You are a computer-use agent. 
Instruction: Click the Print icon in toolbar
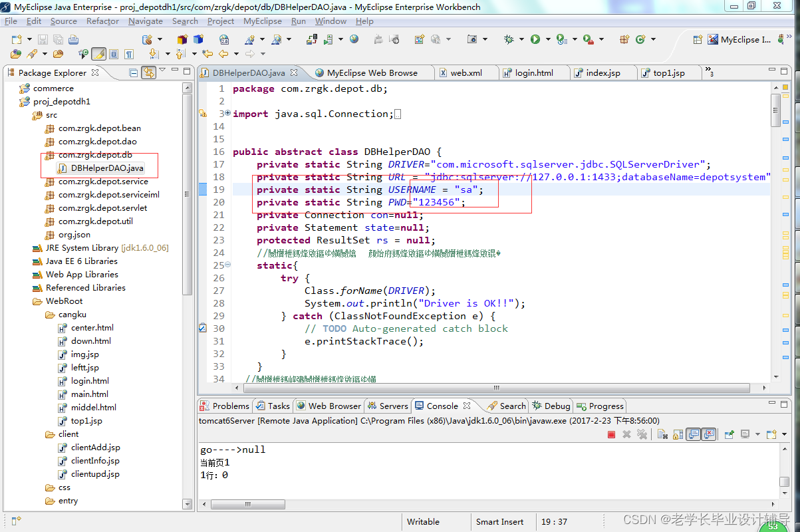(73, 39)
